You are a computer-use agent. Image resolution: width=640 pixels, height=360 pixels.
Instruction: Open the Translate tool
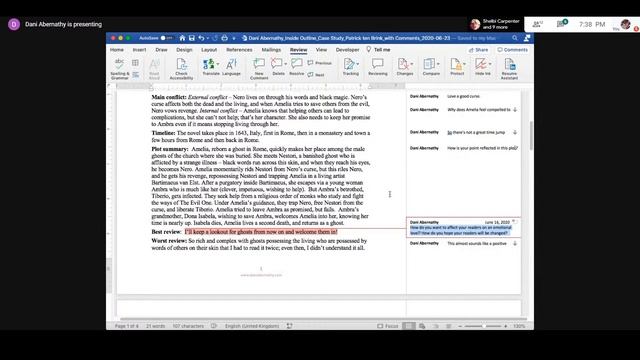point(211,67)
